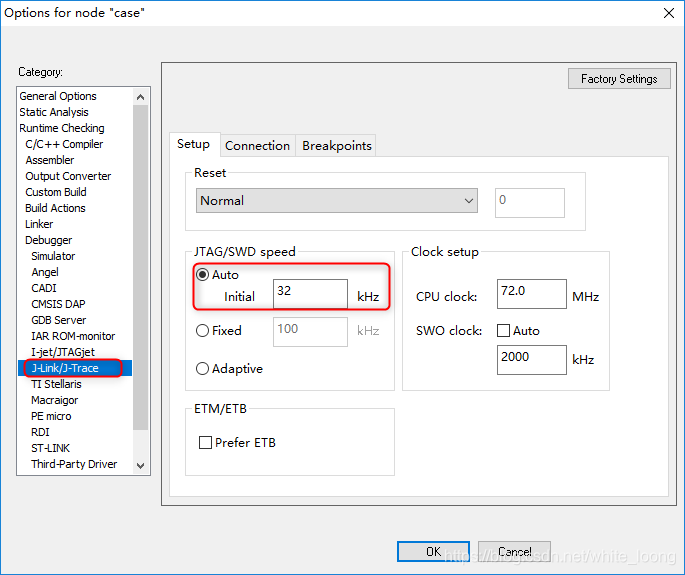Select the PE micro entry
The height and width of the screenshot is (575, 685).
51,416
